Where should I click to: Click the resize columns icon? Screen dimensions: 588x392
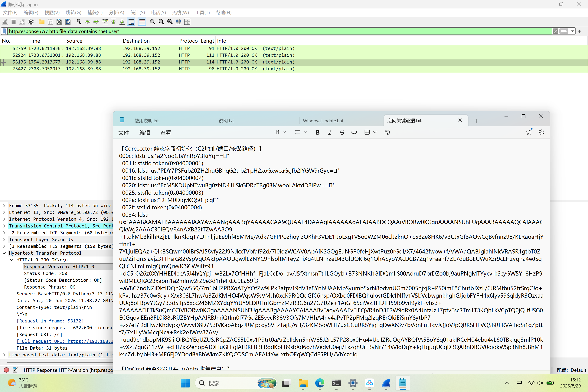(179, 22)
